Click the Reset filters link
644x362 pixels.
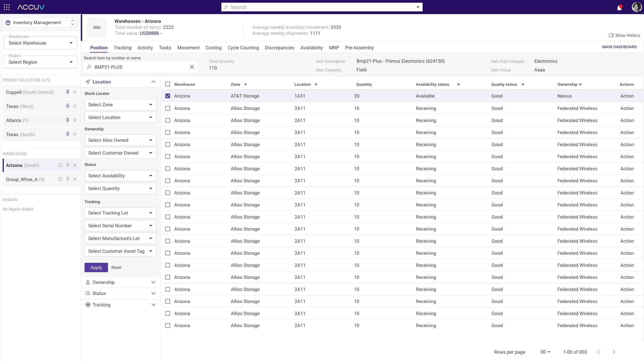click(116, 267)
